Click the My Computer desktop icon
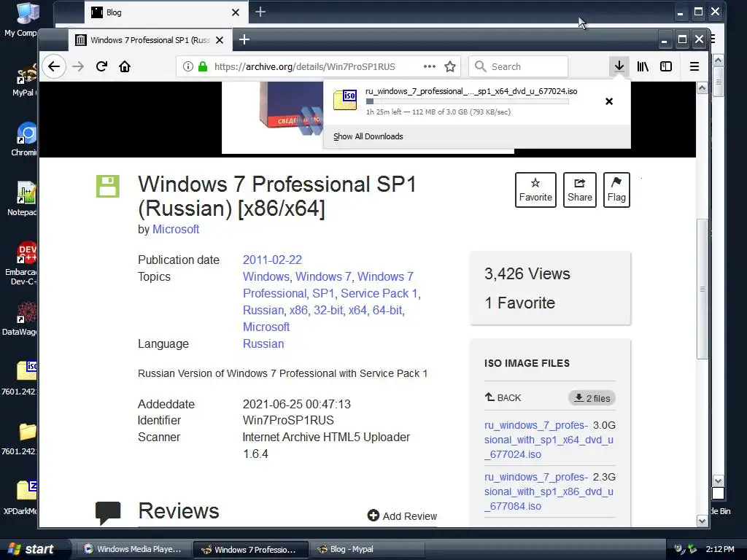 pyautogui.click(x=21, y=19)
